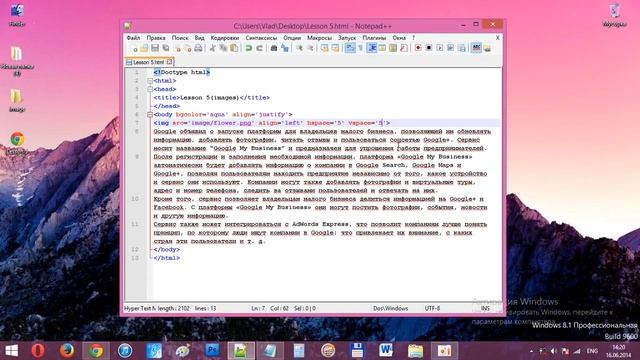Open the Файл menu

(x=133, y=38)
